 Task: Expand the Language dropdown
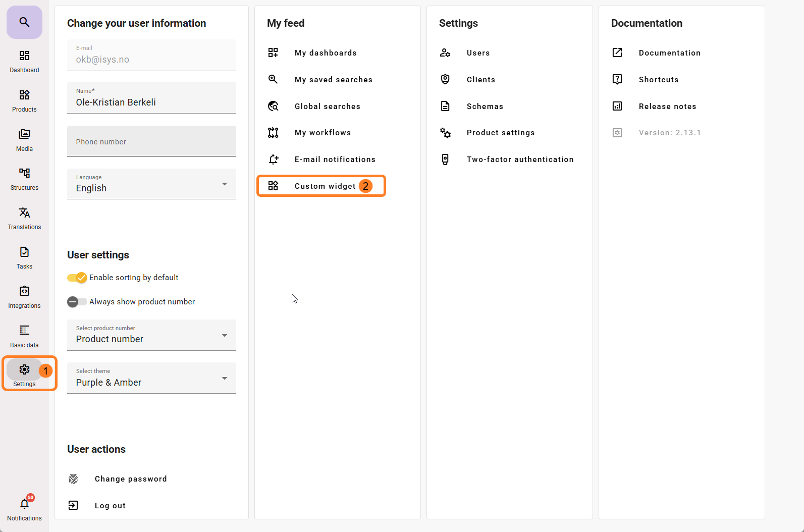click(151, 184)
